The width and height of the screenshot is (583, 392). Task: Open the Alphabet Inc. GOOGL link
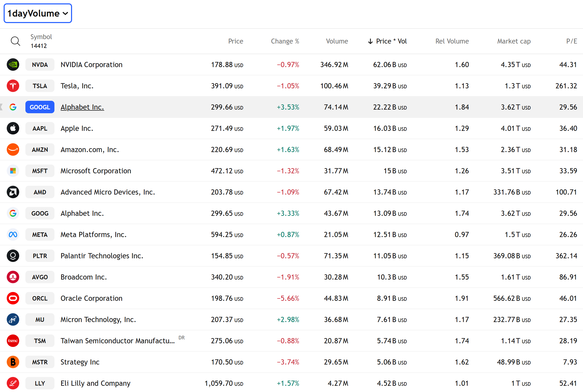pos(82,107)
